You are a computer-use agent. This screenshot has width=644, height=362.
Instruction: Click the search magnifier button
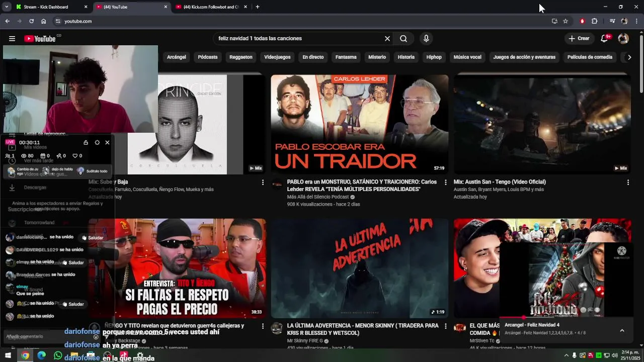point(404,39)
